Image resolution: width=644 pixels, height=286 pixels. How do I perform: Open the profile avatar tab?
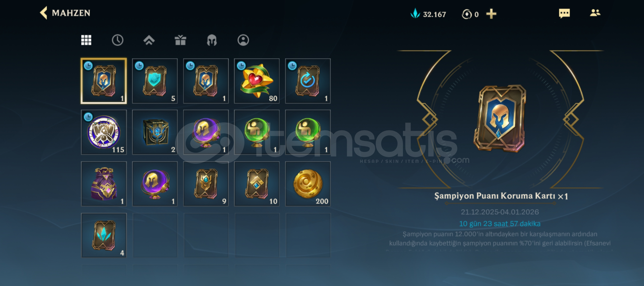pos(243,40)
